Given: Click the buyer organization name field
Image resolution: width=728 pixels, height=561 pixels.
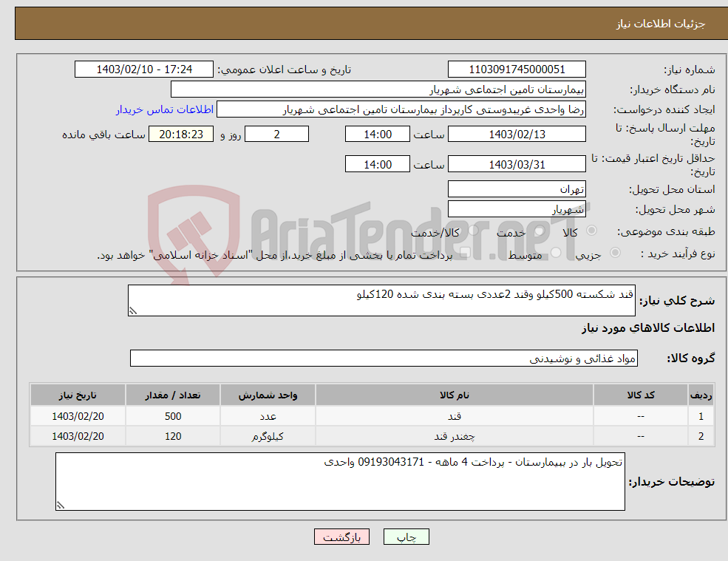Looking at the screenshot, I should 378,89.
